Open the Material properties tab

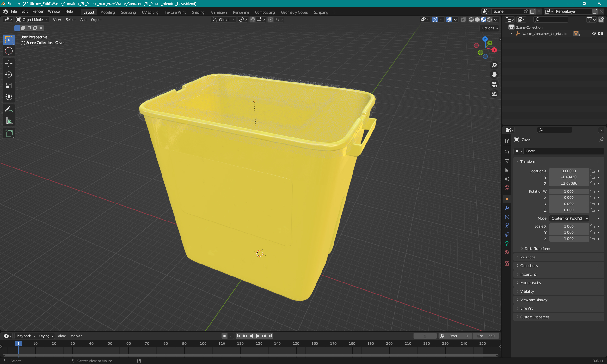pyautogui.click(x=507, y=252)
